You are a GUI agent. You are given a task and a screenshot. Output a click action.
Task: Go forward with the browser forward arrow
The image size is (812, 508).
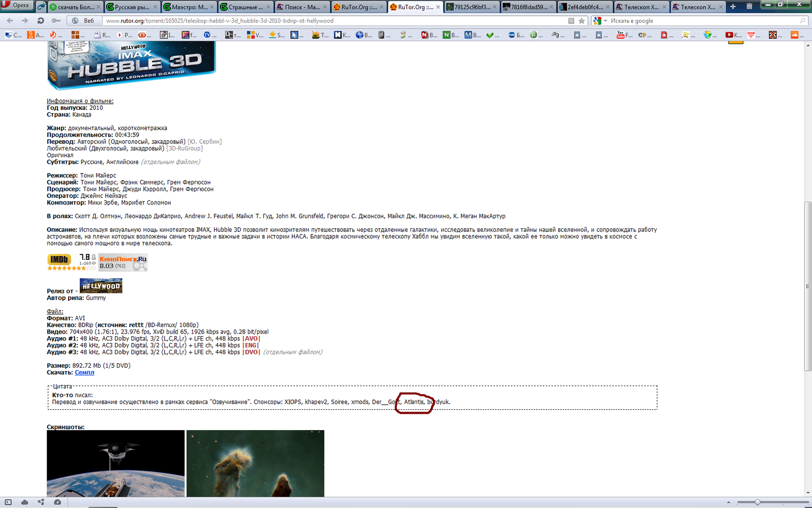point(25,21)
